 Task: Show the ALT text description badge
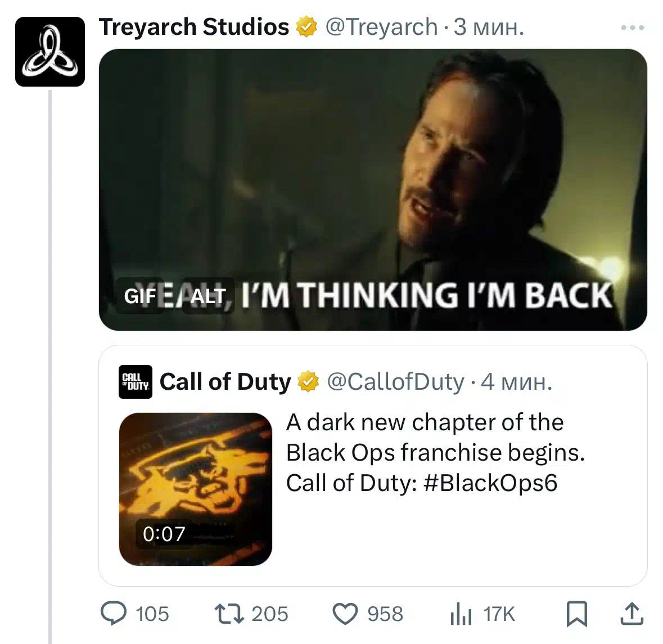tap(208, 296)
